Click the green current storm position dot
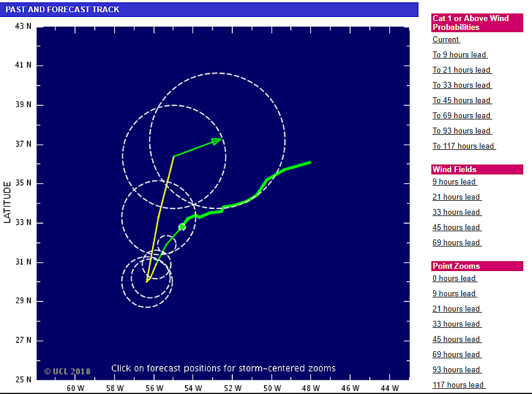This screenshot has height=394, width=532. [182, 227]
